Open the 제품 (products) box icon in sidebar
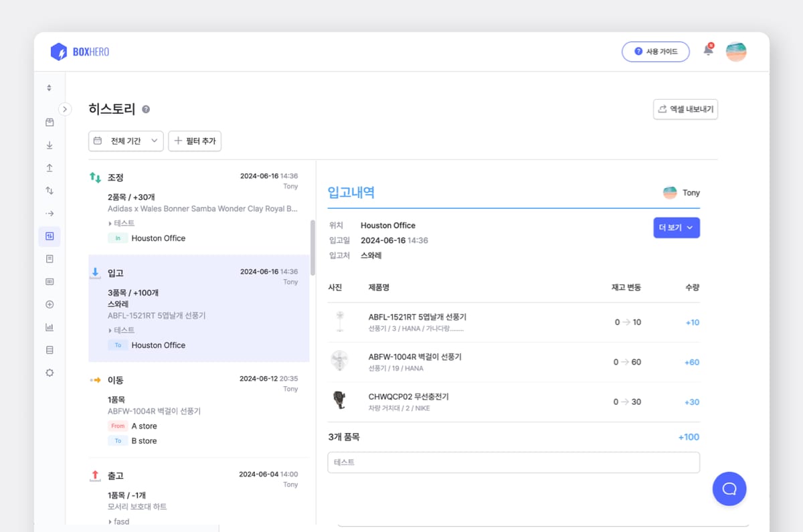803x532 pixels. [x=49, y=122]
